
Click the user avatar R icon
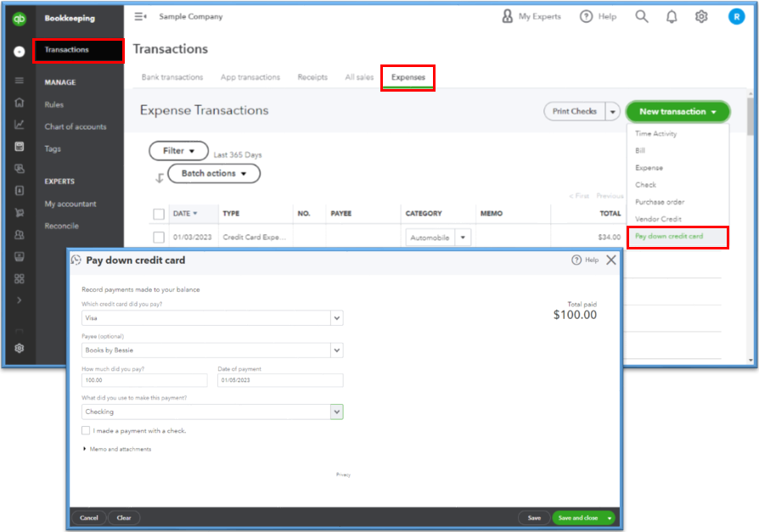tap(736, 17)
